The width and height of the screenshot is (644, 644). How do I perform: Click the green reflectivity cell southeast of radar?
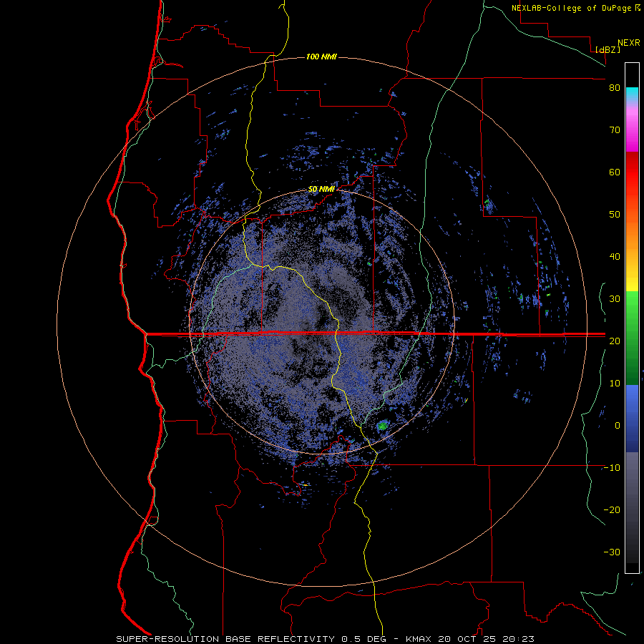point(383,426)
